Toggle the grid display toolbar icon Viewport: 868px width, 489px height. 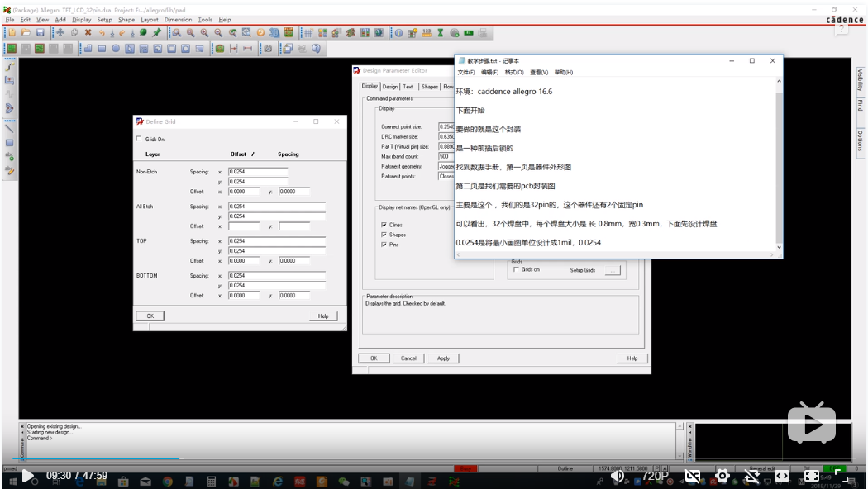point(308,33)
